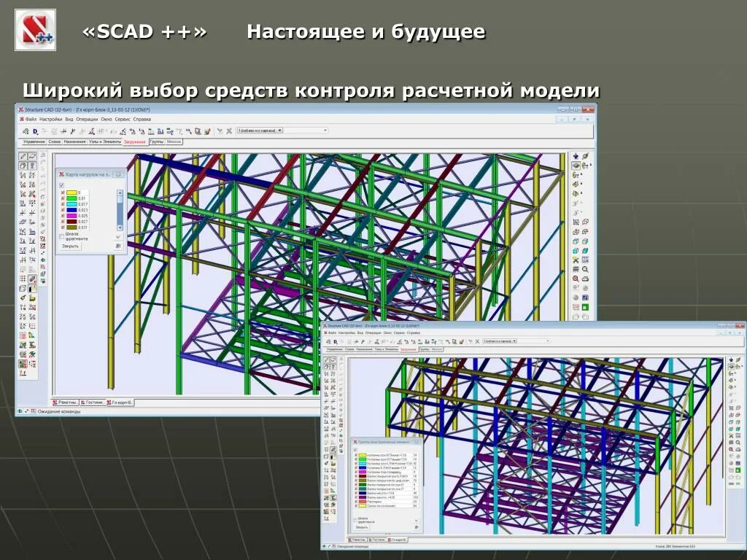Image resolution: width=747 pixels, height=560 pixels.
Task: Open the Справка menu in the smaller front window
Action: [414, 332]
